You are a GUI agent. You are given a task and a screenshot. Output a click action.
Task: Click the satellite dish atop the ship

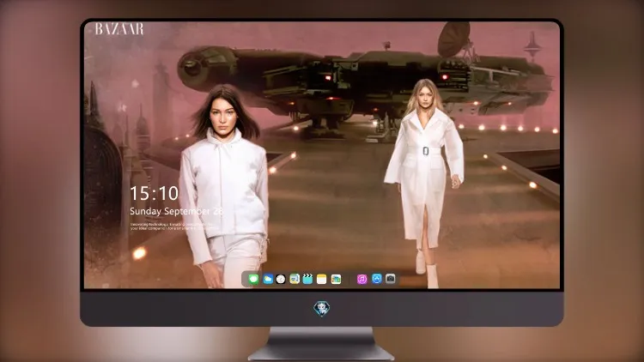click(454, 39)
